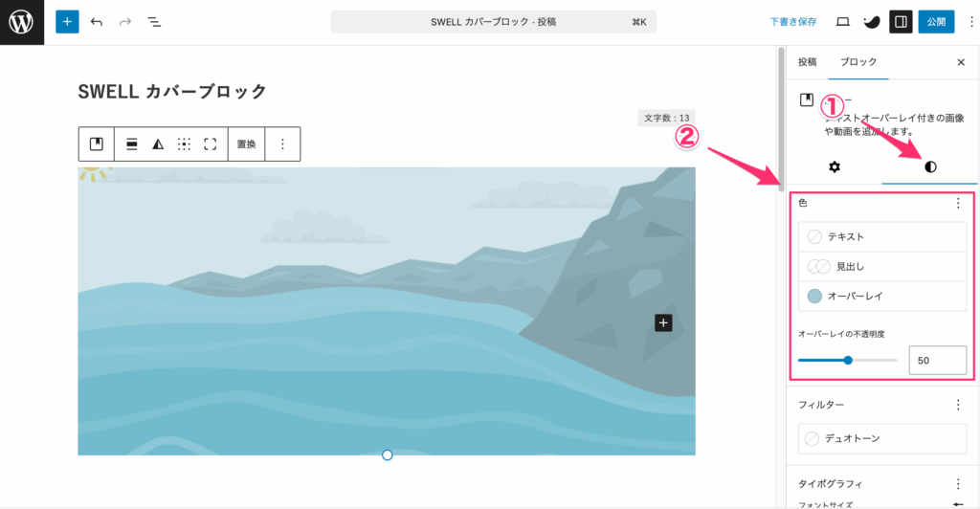
Task: Open the block styles tab
Action: tap(930, 166)
